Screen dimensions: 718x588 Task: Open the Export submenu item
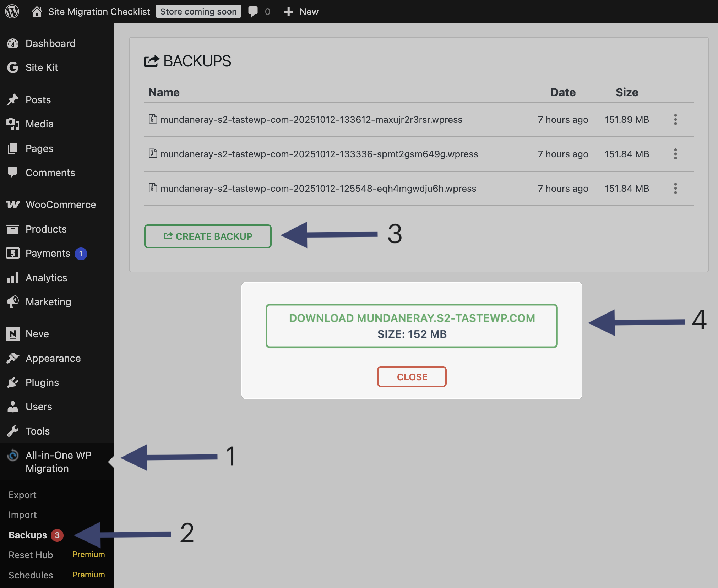click(x=22, y=495)
